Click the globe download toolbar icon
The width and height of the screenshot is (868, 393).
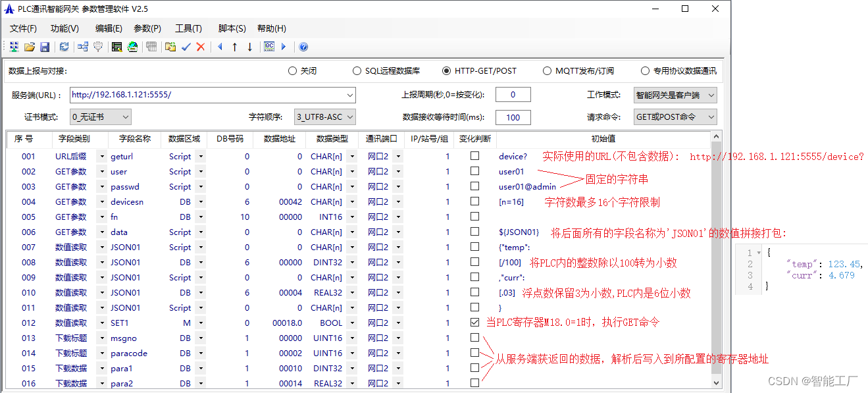click(x=132, y=46)
